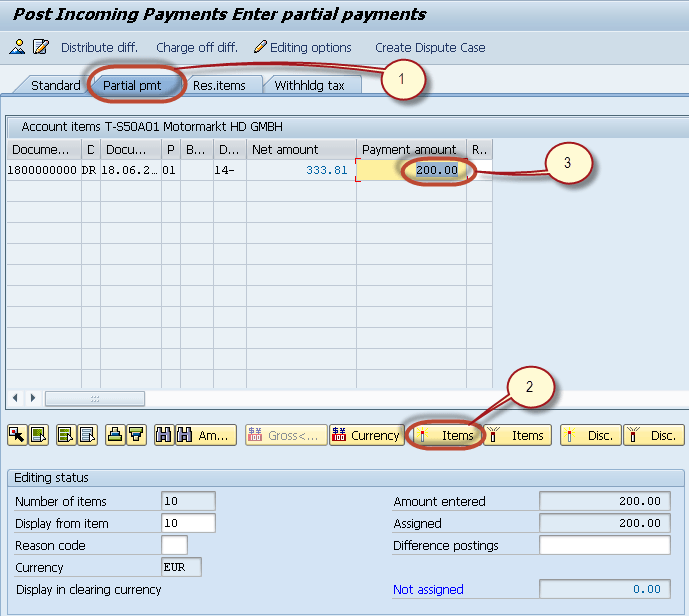Click the sort ascending icon below table
This screenshot has height=616, width=689.
(114, 435)
